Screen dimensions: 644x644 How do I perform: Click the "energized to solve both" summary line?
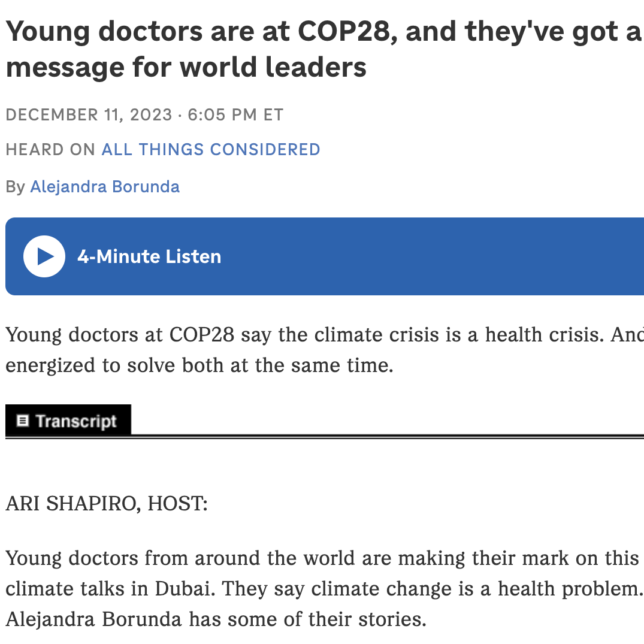[x=199, y=365]
